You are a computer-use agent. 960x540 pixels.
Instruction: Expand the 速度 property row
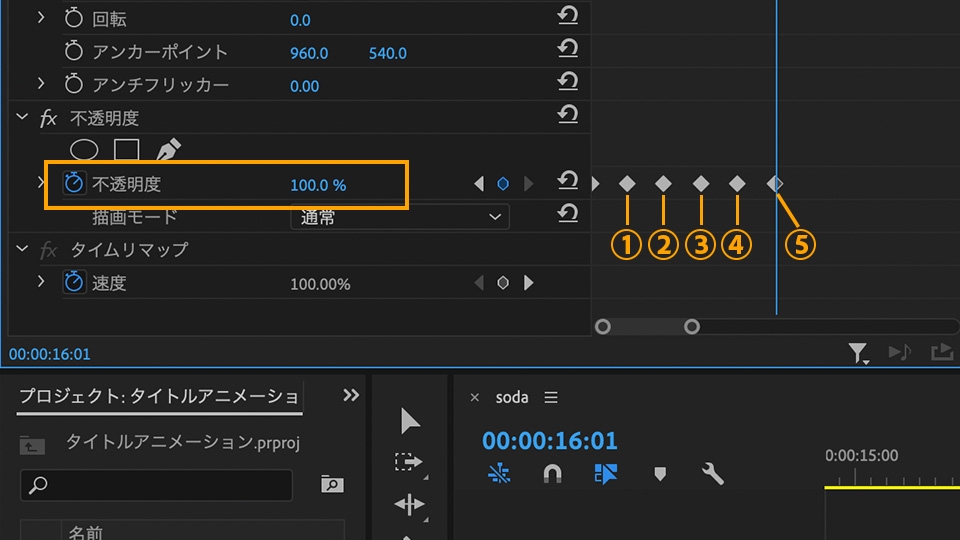pos(41,282)
